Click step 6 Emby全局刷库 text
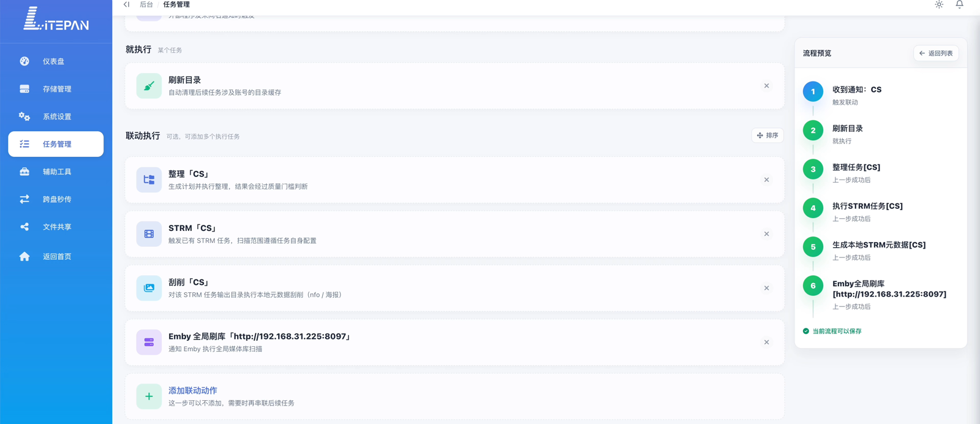 coord(889,289)
